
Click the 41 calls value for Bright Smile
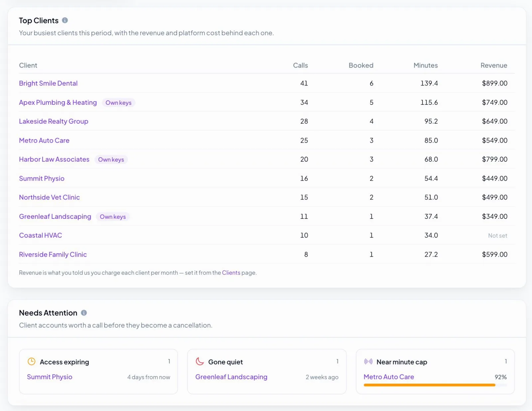tap(304, 83)
